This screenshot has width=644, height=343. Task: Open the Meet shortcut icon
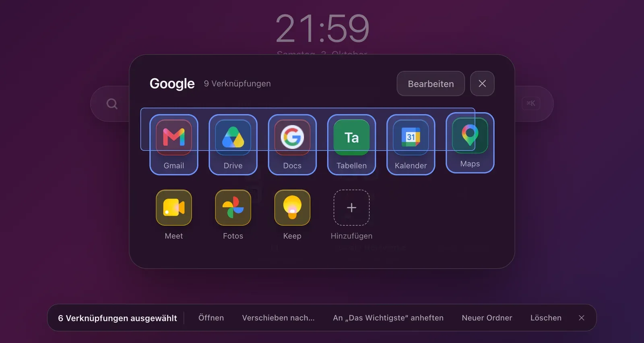(x=174, y=208)
